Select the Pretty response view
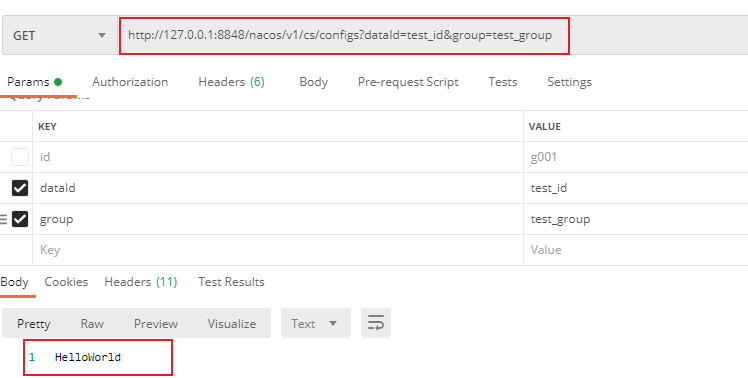The width and height of the screenshot is (748, 378). [33, 324]
